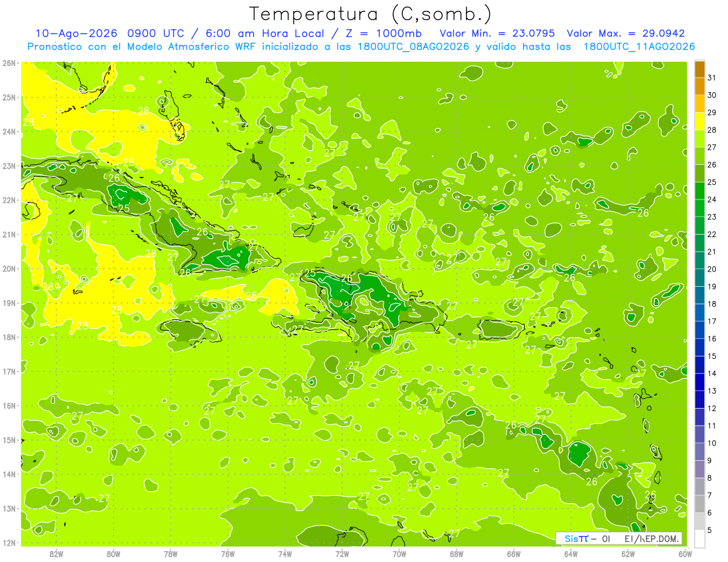Screen dimensions: 728x562
Task: Pick the yellow swatch between 28 and 29
Action: tap(699, 121)
